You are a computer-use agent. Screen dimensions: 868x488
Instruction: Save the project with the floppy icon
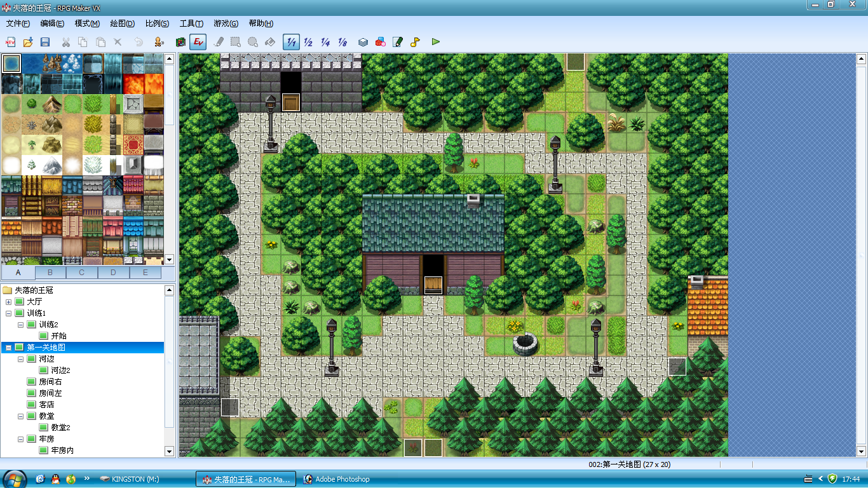point(45,42)
